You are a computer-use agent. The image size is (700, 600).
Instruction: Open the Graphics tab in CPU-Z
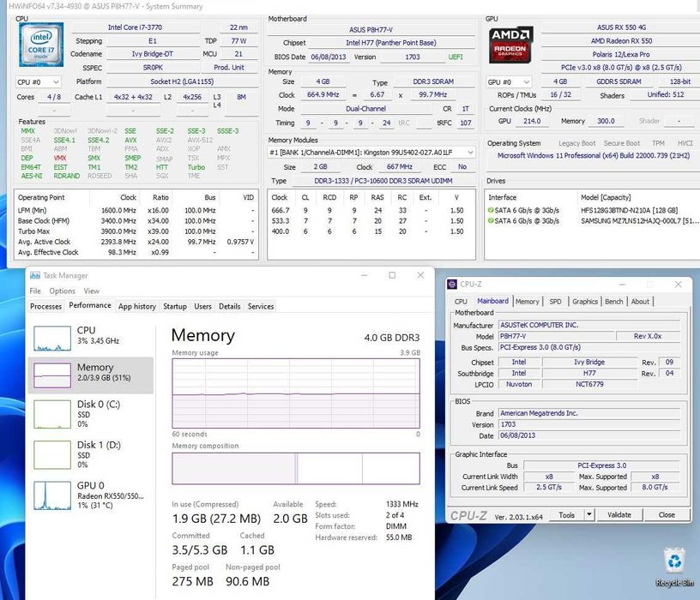pos(585,302)
